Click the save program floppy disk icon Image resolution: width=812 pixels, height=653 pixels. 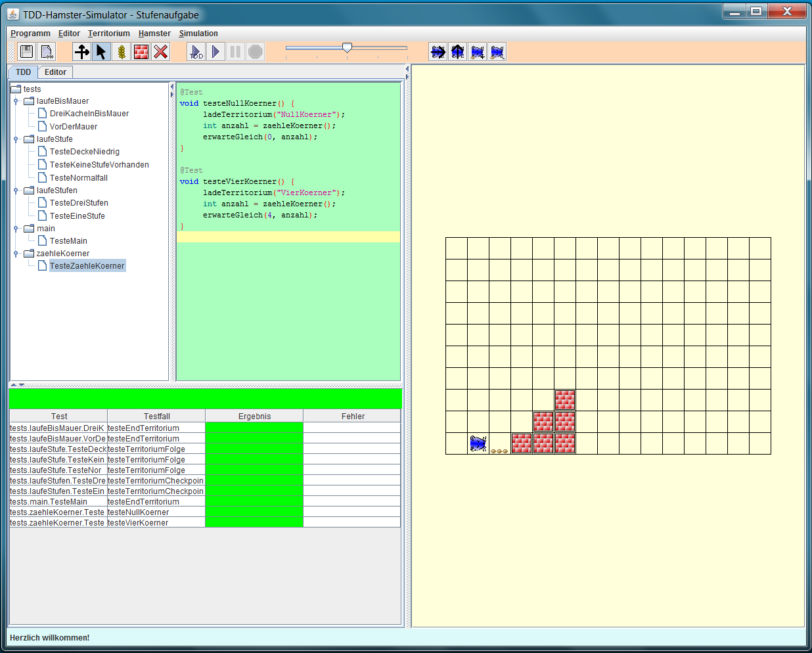point(26,52)
